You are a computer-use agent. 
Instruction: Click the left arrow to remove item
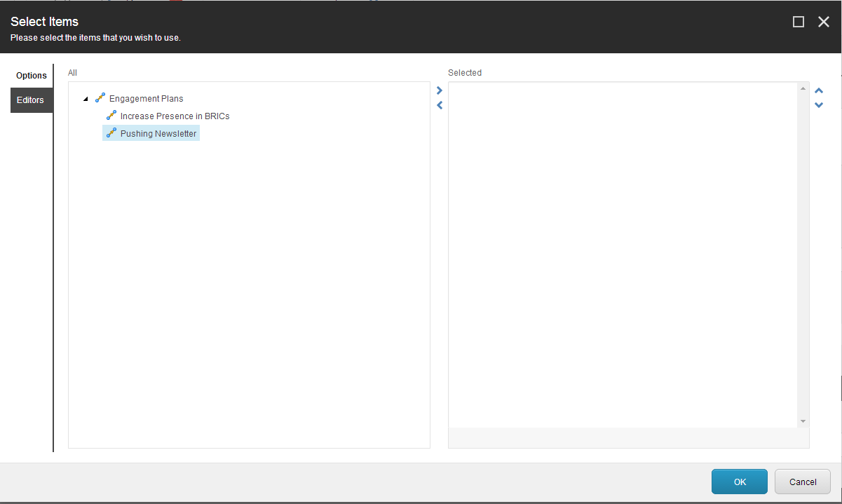(439, 105)
